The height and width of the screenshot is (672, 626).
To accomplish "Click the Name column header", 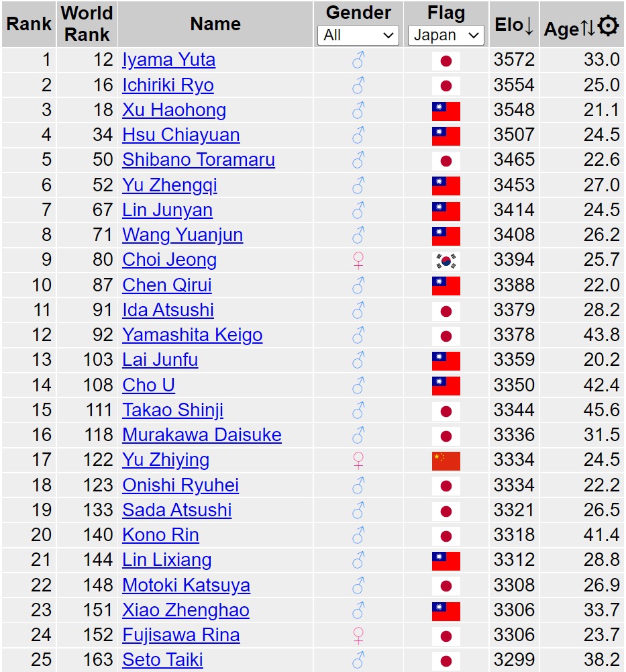I will tap(215, 24).
